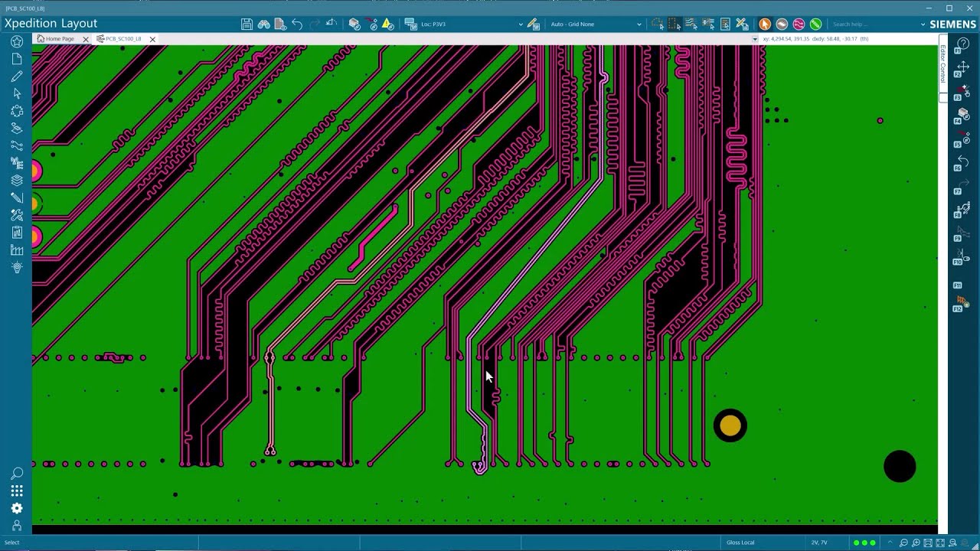The width and height of the screenshot is (980, 551).
Task: Open Display Control layers icon in toolbar
Action: [x=354, y=24]
